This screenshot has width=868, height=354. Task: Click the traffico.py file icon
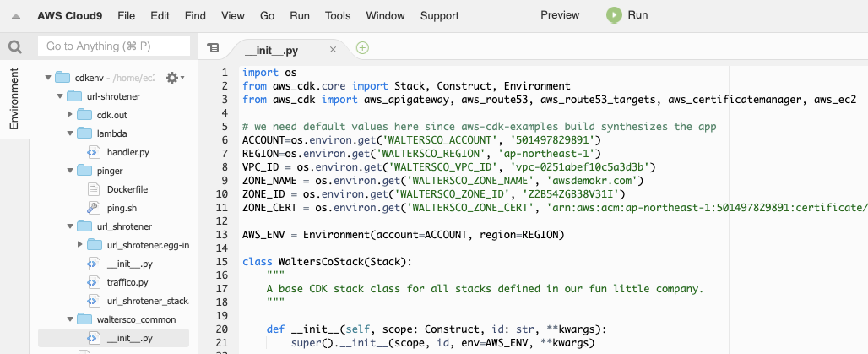(94, 282)
